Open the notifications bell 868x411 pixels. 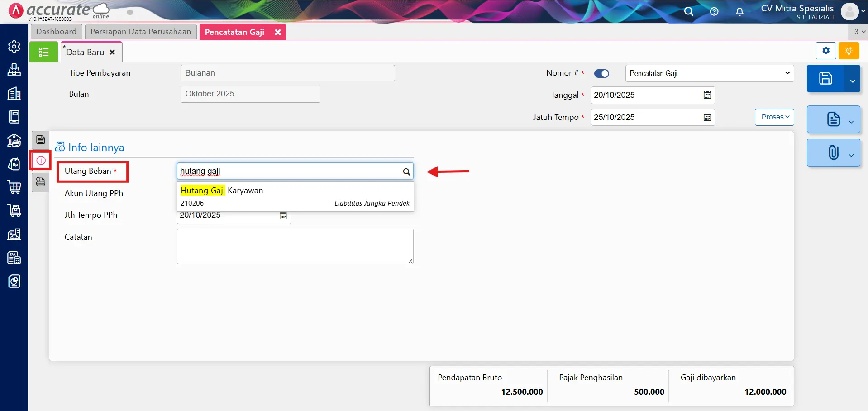tap(739, 12)
